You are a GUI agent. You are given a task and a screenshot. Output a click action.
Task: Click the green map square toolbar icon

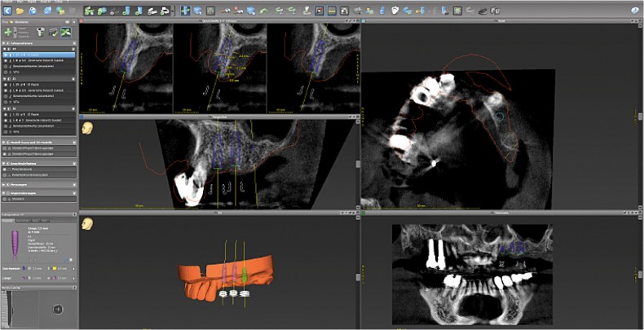coord(457,11)
